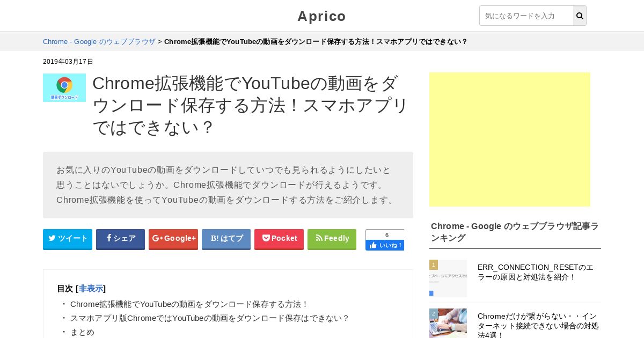Jump to 'スマホアプリ版Chromeでは' contents entry
This screenshot has width=644, height=338.
click(209, 318)
